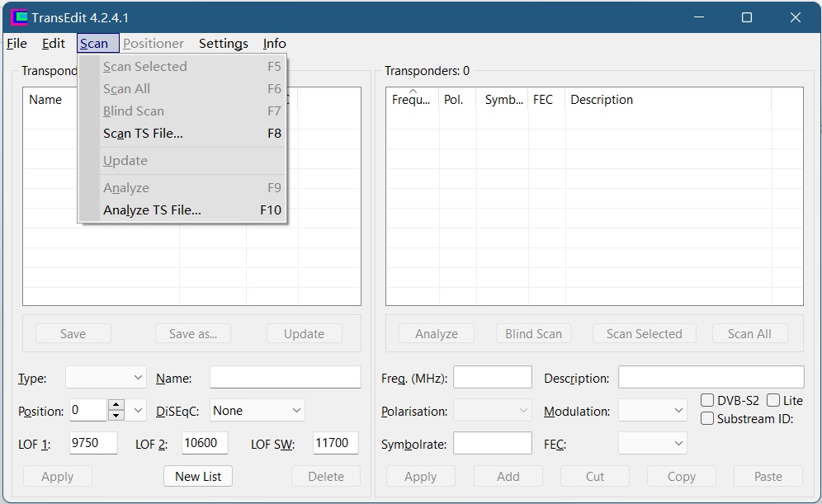Open the Position dropdown arrow
The image size is (822, 504).
[137, 411]
